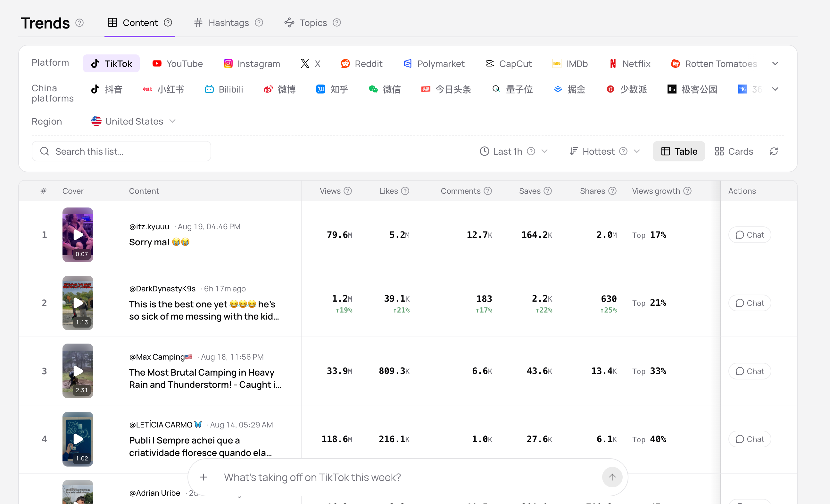The height and width of the screenshot is (504, 830).
Task: Select the TikTok platform filter
Action: pos(111,64)
